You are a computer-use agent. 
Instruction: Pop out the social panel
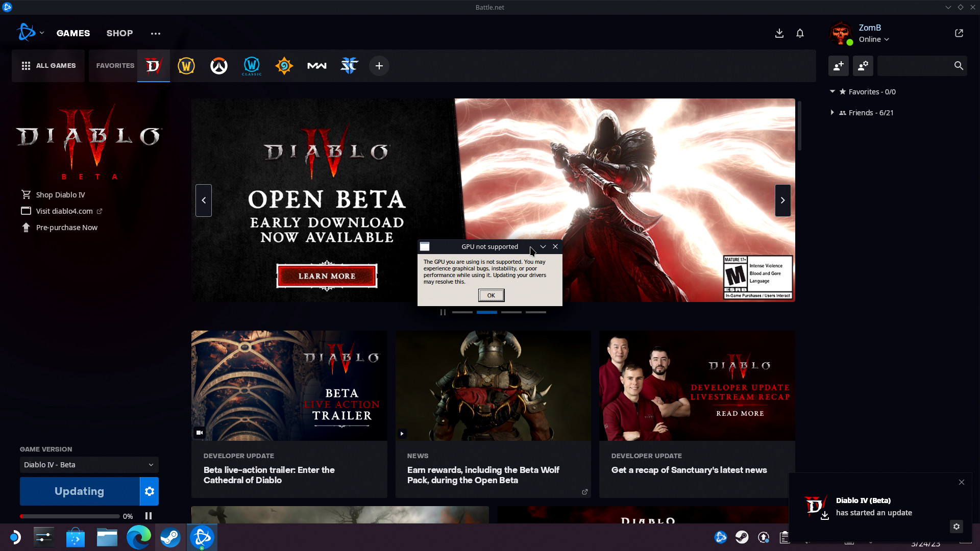959,33
